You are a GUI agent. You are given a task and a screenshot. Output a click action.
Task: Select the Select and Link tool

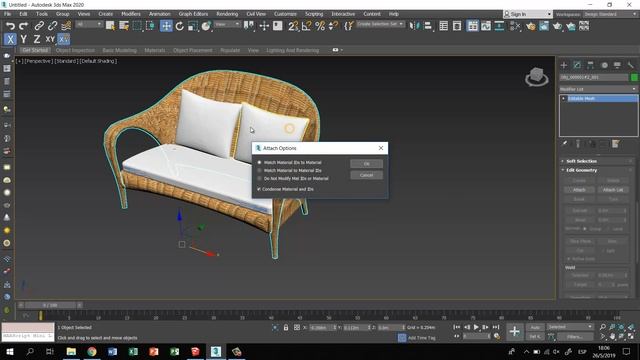pos(39,26)
